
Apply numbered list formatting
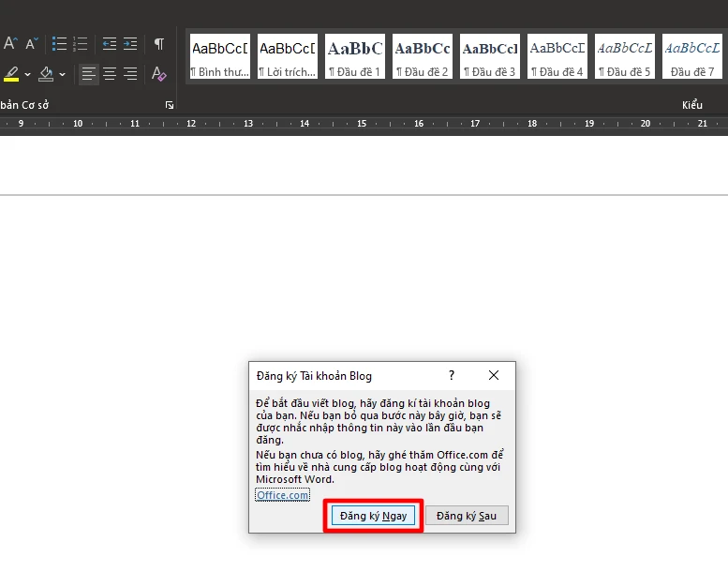[x=81, y=44]
